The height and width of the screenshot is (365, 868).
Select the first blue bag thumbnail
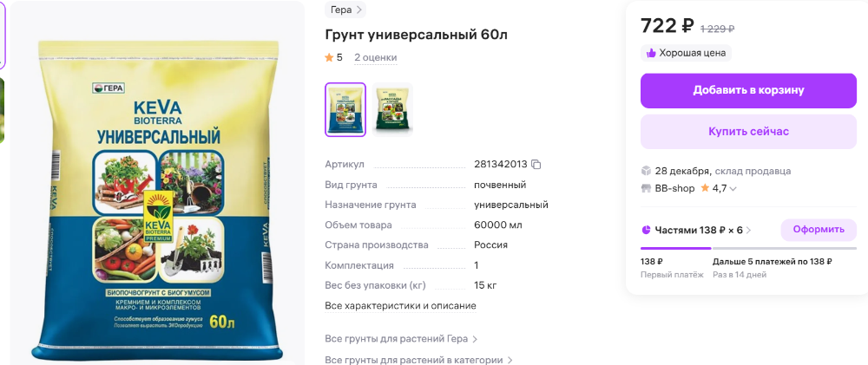point(345,109)
